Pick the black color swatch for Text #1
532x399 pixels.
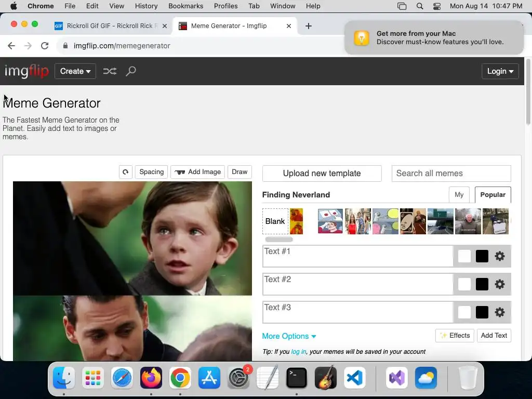click(x=482, y=256)
